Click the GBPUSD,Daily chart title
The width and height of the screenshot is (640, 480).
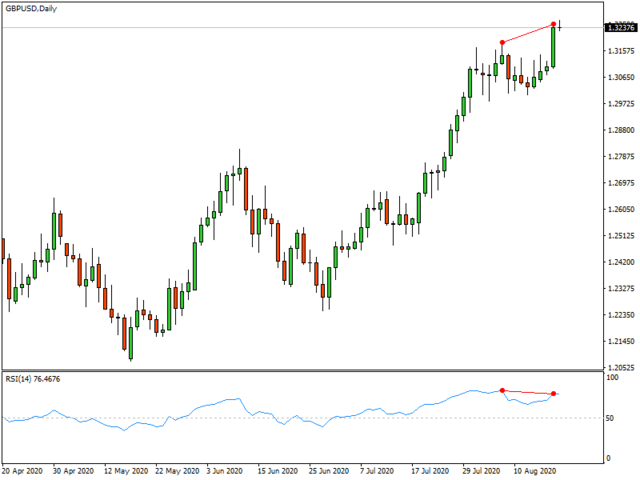(x=31, y=9)
